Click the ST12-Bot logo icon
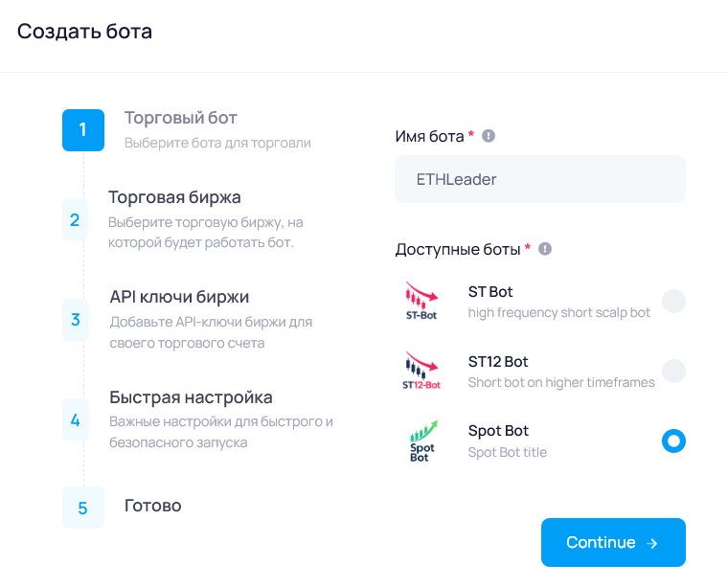The height and width of the screenshot is (587, 728). pos(421,372)
